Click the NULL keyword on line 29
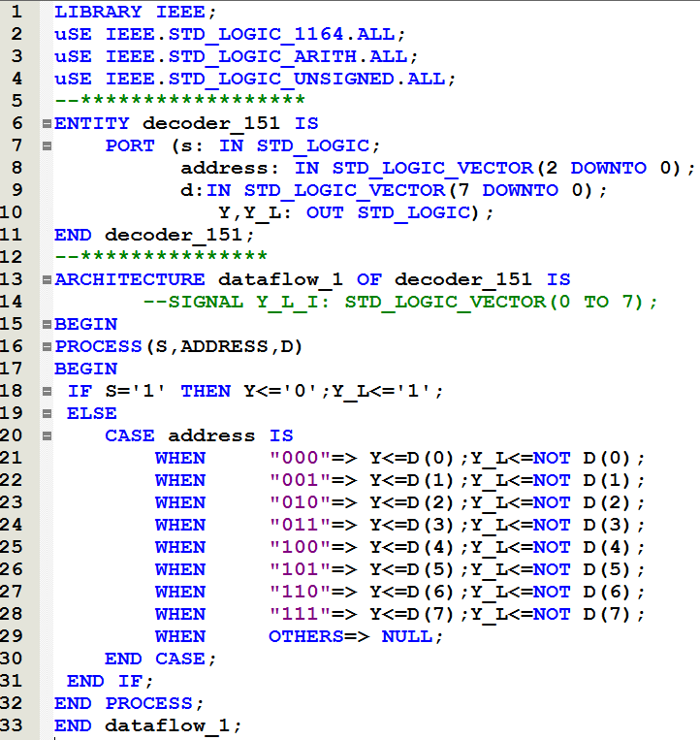 coord(406,636)
